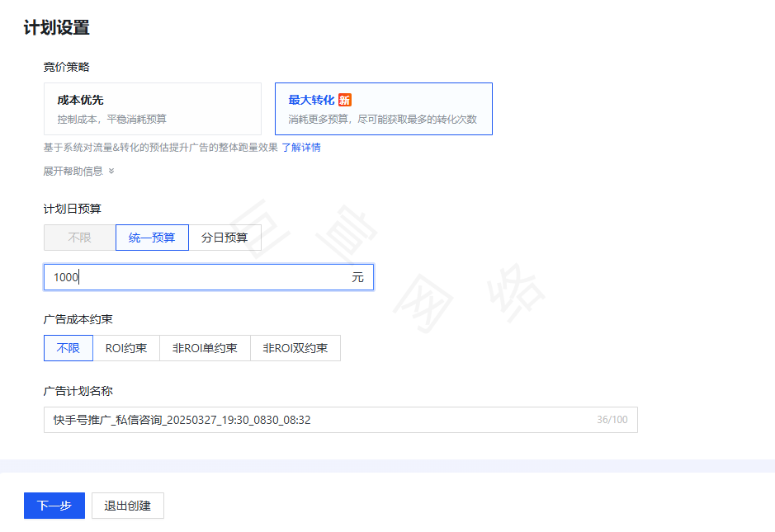Click the 计划设置 page title
Image resolution: width=775 pixels, height=532 pixels.
click(x=57, y=27)
